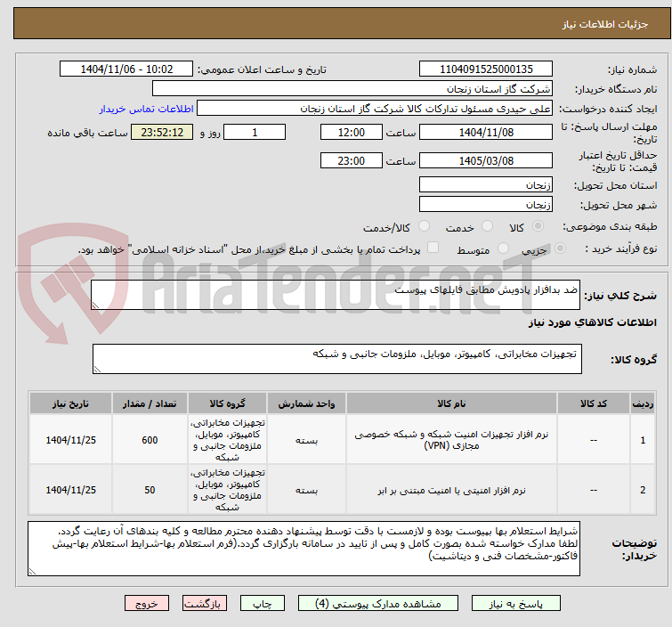
Task: Select the 'خدمت' radio button
Action: coord(487,226)
